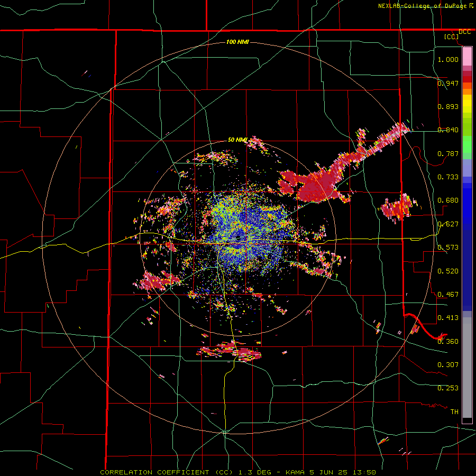
Task: Click the 0.627 legend value
Action: tap(448, 224)
